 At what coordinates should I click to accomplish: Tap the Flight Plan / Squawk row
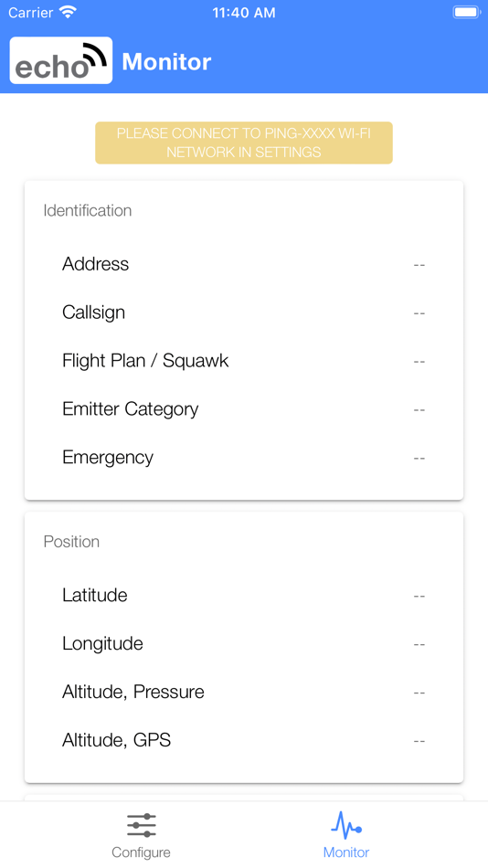coord(244,361)
